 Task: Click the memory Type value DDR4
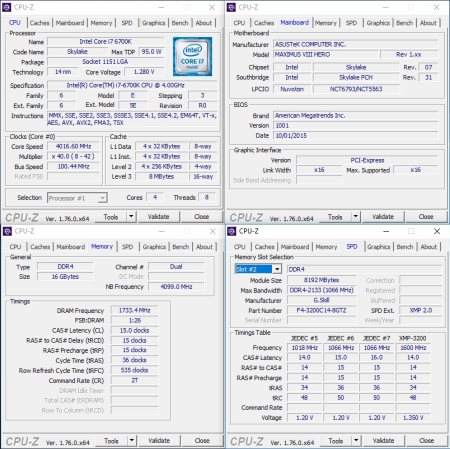65,267
